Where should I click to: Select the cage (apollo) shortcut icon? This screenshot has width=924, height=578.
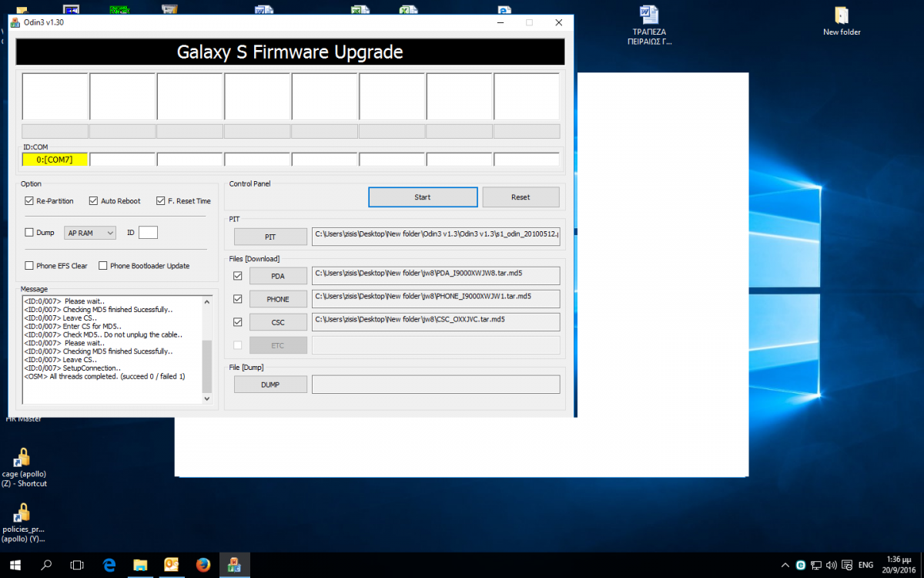coord(22,467)
